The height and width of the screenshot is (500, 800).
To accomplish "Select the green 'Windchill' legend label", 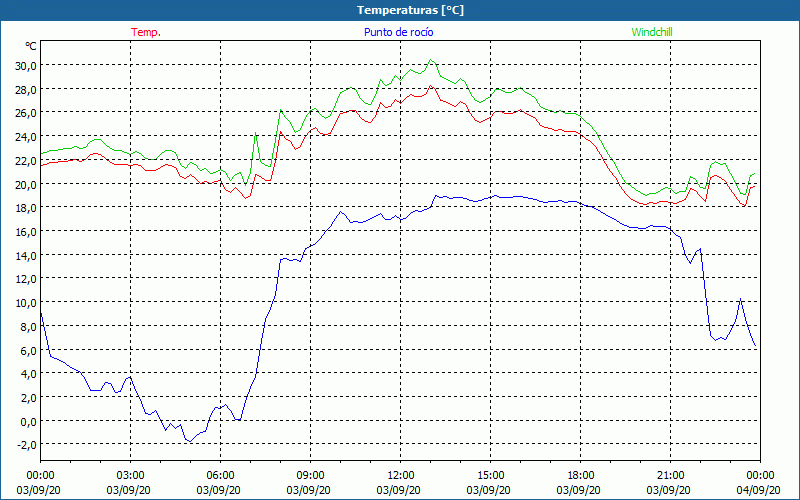I will (x=652, y=32).
